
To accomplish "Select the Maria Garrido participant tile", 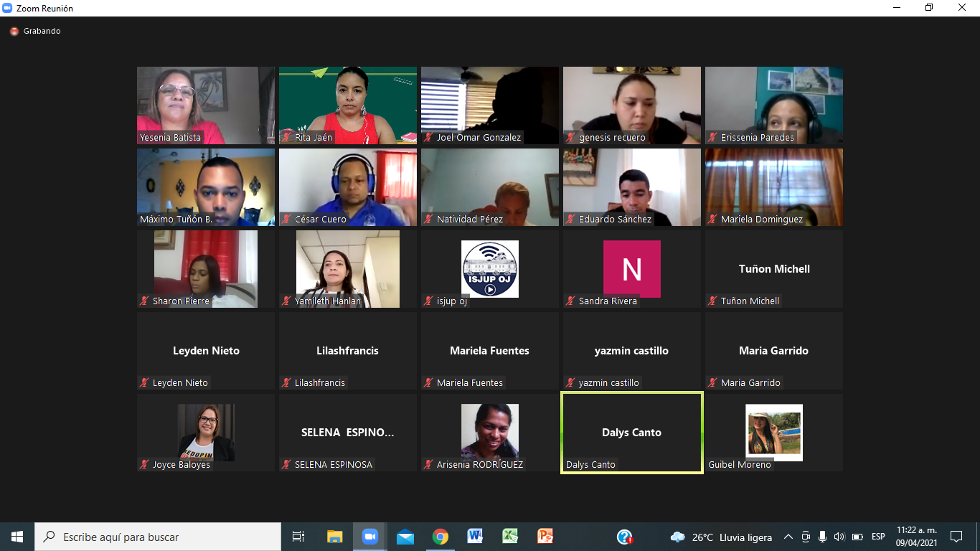I will pos(774,351).
